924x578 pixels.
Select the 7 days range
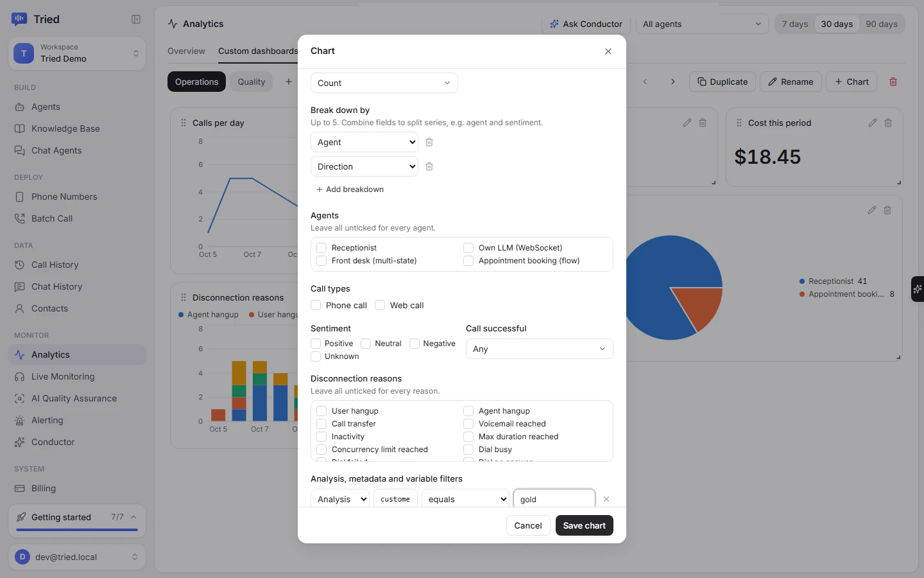795,24
